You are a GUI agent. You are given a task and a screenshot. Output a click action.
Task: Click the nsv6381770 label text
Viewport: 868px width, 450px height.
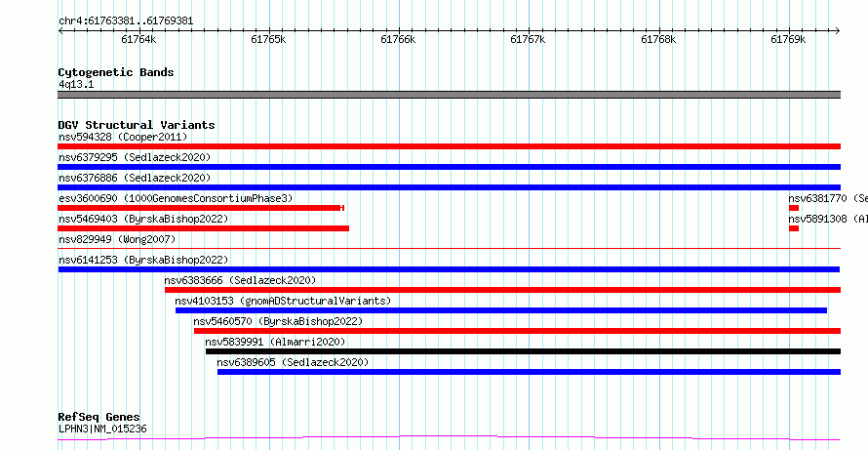[x=828, y=198]
